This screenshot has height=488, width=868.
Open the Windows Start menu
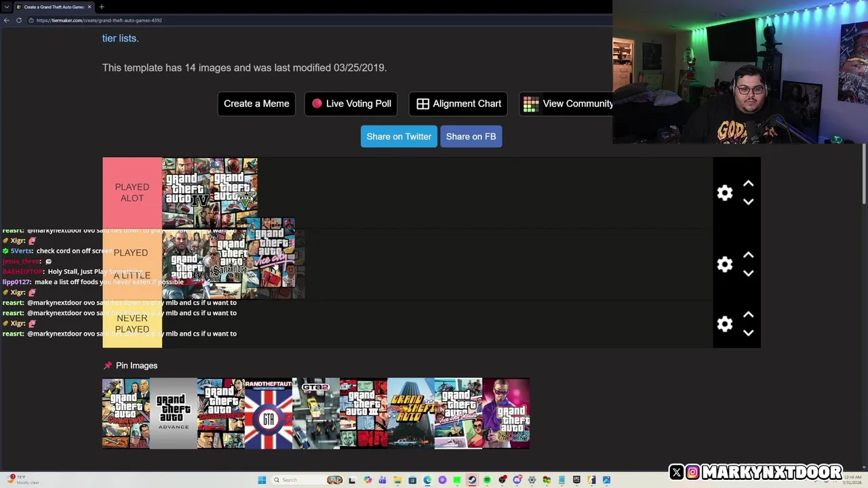262,480
